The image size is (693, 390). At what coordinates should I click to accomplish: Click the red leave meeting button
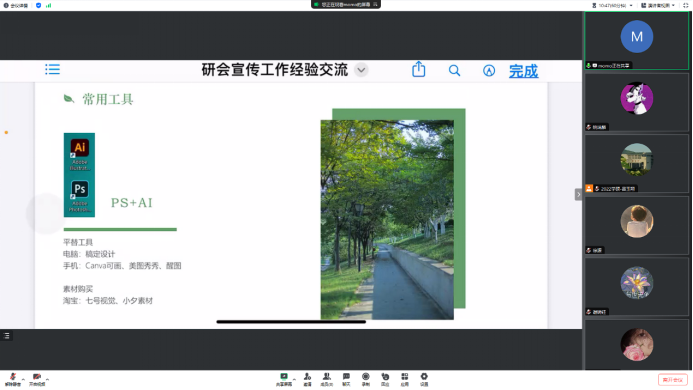673,380
